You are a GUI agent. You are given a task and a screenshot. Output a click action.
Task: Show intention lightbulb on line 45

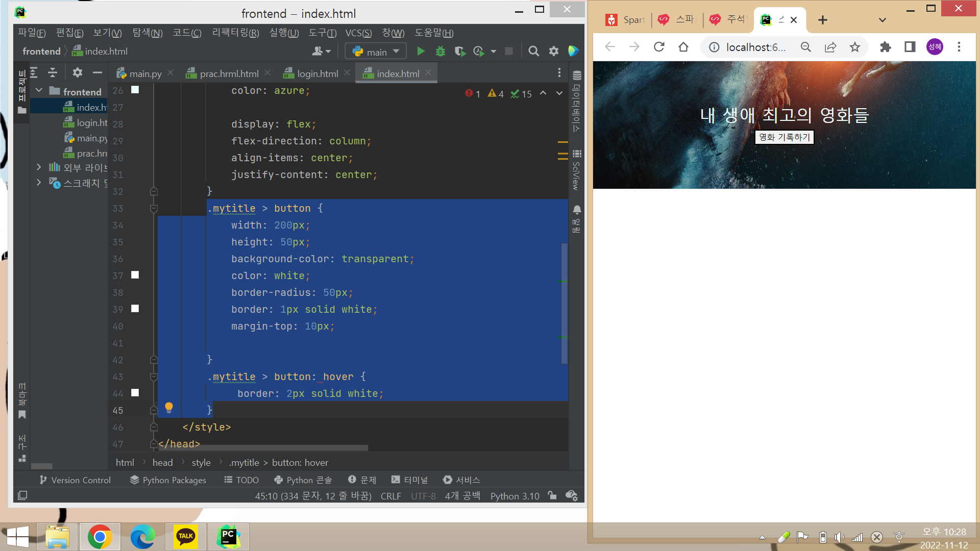169,408
